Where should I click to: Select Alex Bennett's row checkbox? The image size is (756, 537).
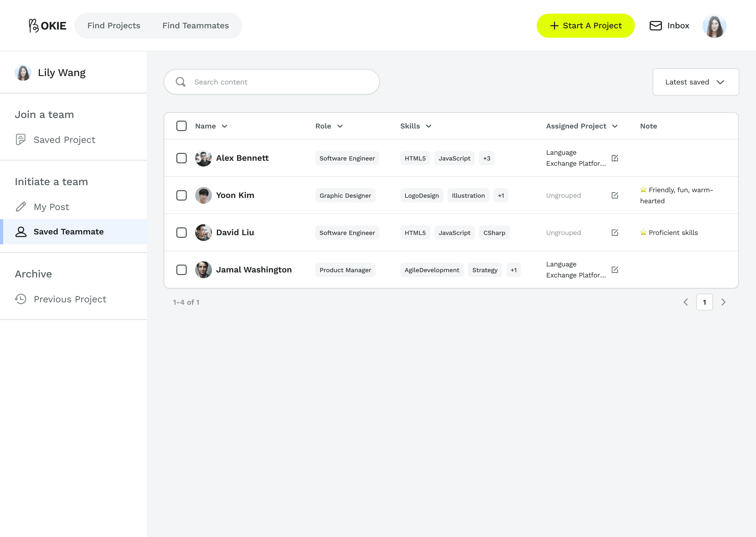click(x=182, y=158)
